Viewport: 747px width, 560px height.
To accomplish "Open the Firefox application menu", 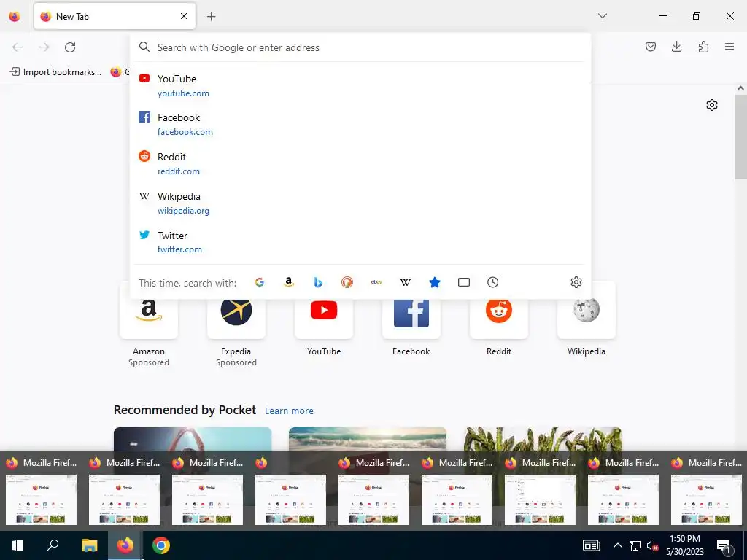I will [729, 47].
